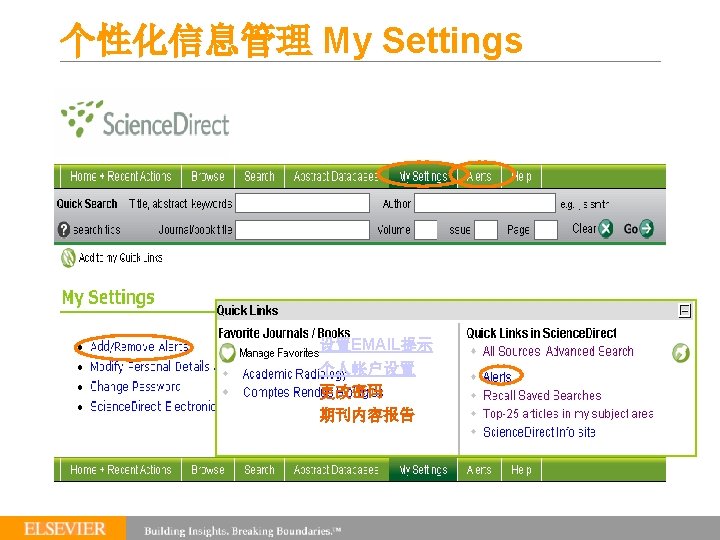Open the Comptes Rendus journal link

312,392
